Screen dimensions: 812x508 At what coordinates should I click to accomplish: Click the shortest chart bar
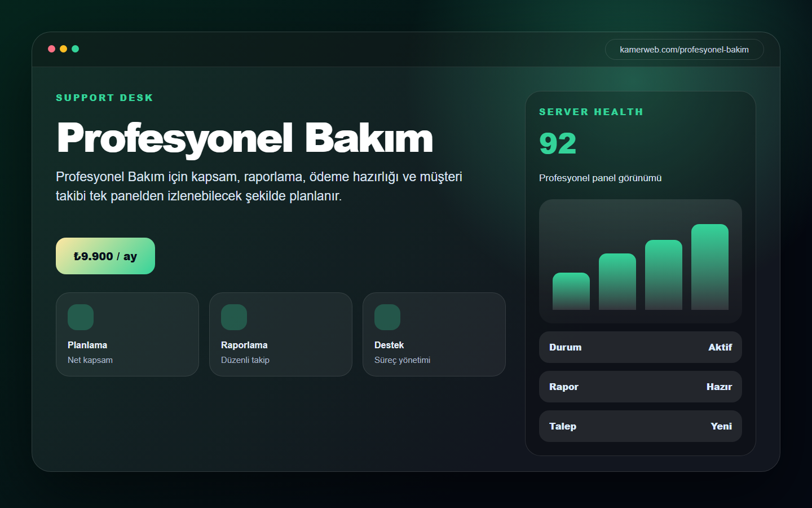[x=571, y=291]
